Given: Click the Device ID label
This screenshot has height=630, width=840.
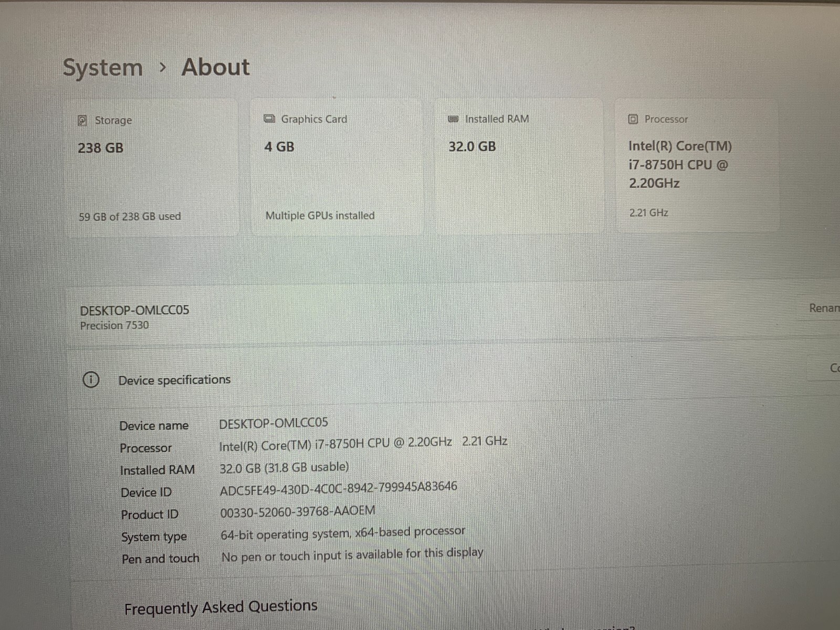Looking at the screenshot, I should [x=146, y=492].
